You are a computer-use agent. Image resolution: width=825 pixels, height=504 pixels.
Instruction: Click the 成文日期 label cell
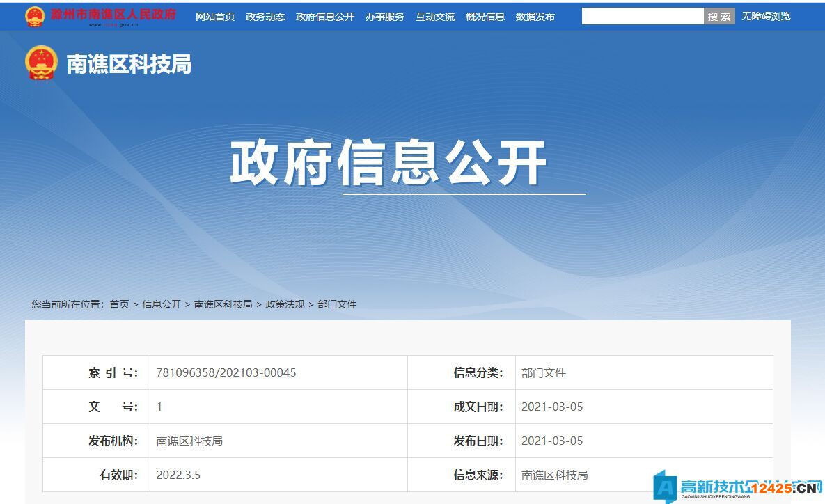(x=462, y=407)
